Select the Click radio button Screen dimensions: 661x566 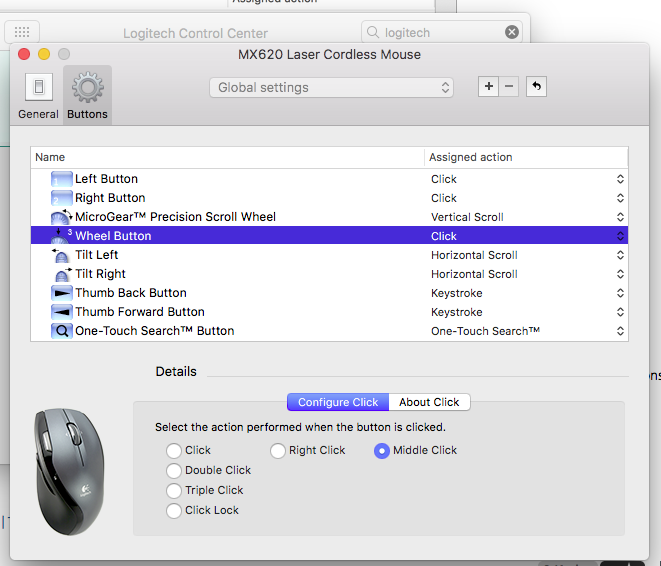click(x=174, y=451)
